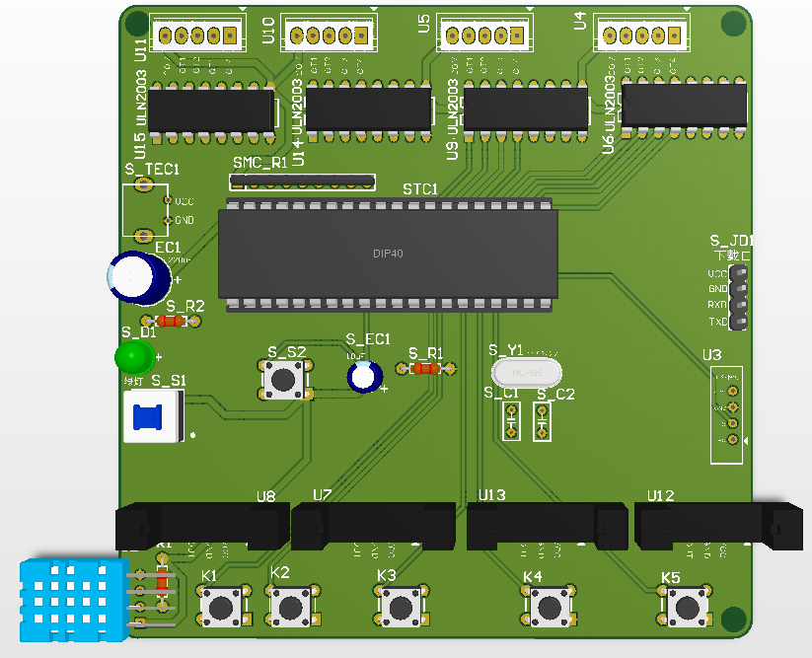
Task: Select the SMC_R1 resistor network component
Action: pyautogui.click(x=303, y=182)
